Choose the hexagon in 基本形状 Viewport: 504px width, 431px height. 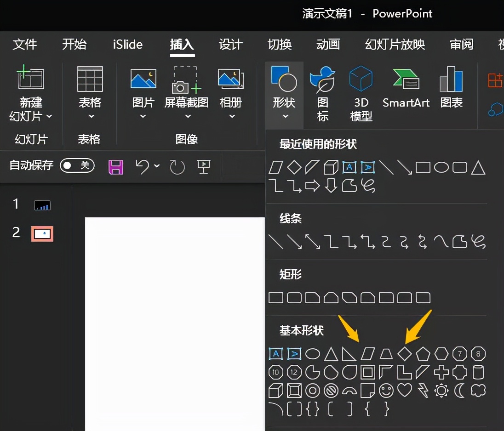[x=441, y=354]
